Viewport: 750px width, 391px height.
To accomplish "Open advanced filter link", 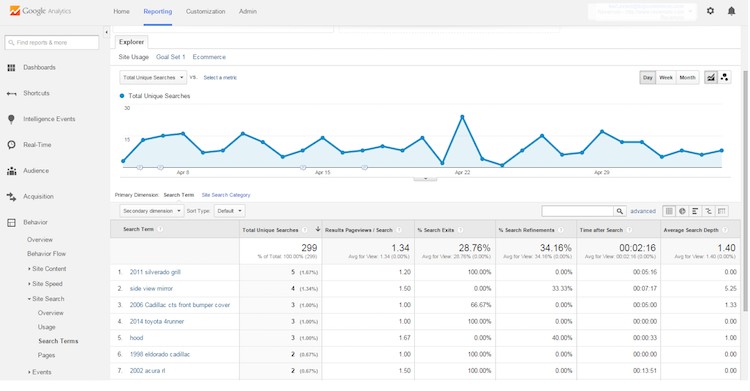I will (x=643, y=211).
